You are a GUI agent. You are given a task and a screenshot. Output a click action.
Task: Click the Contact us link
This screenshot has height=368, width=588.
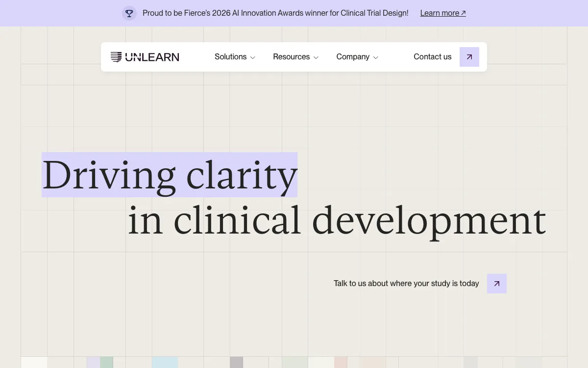click(433, 57)
